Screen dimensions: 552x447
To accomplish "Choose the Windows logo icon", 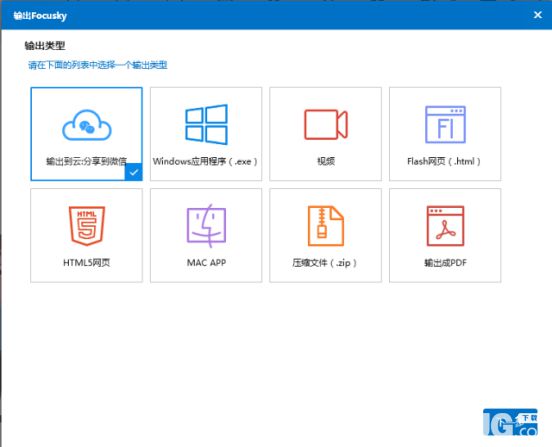I will (206, 124).
